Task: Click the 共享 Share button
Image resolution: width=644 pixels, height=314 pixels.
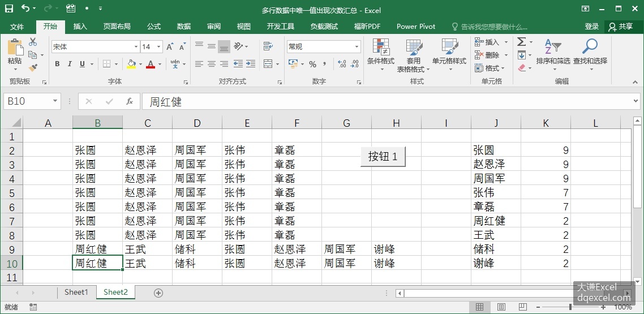Action: pyautogui.click(x=621, y=27)
